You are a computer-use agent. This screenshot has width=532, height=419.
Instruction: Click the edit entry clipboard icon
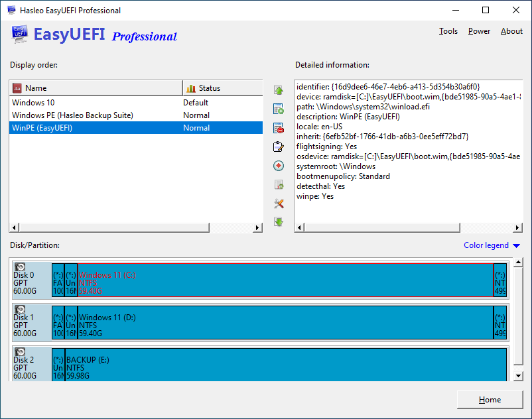click(279, 147)
